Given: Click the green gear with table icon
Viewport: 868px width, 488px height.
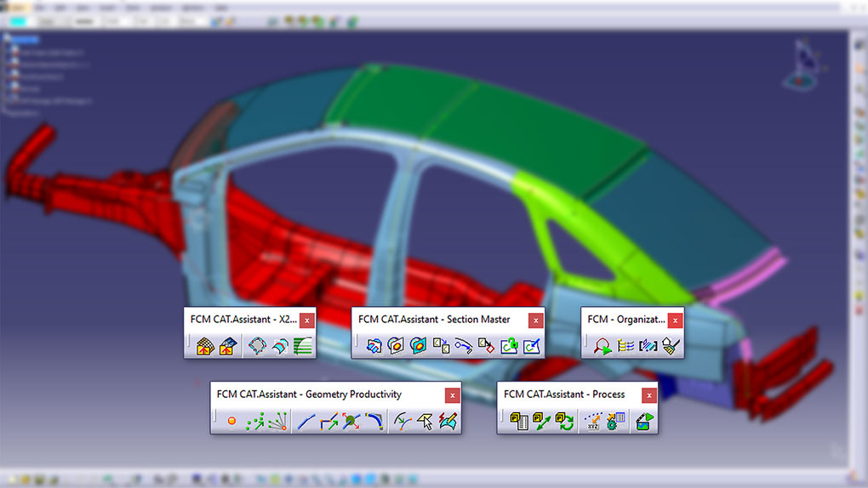Looking at the screenshot, I should [x=616, y=422].
